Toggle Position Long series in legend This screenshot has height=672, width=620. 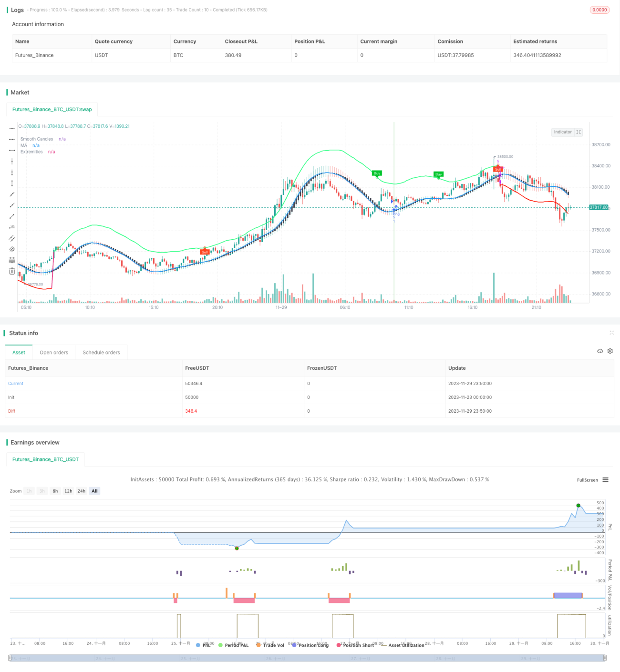point(310,645)
